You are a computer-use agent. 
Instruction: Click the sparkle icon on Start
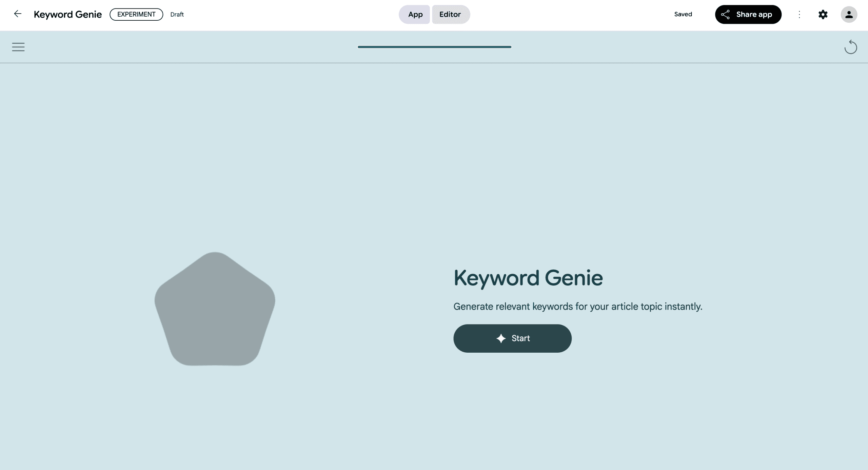(501, 338)
